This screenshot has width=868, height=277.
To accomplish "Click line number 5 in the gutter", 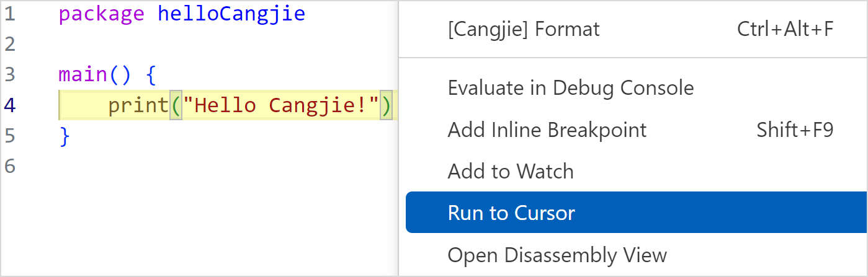I will point(10,136).
